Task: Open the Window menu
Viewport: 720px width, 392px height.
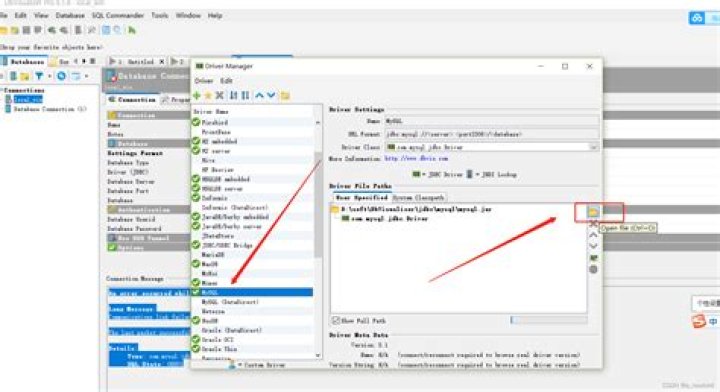Action: (188, 15)
